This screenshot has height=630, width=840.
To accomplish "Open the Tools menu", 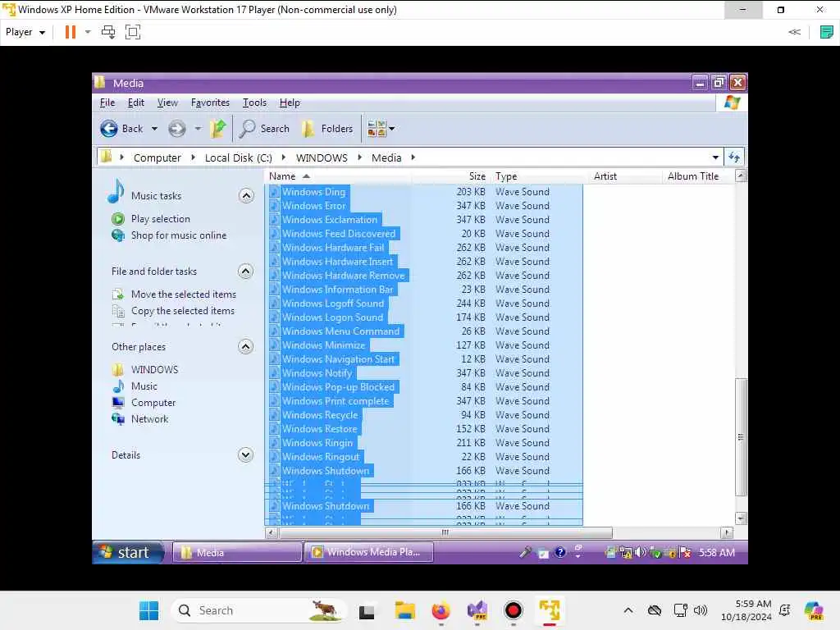I will [x=254, y=103].
